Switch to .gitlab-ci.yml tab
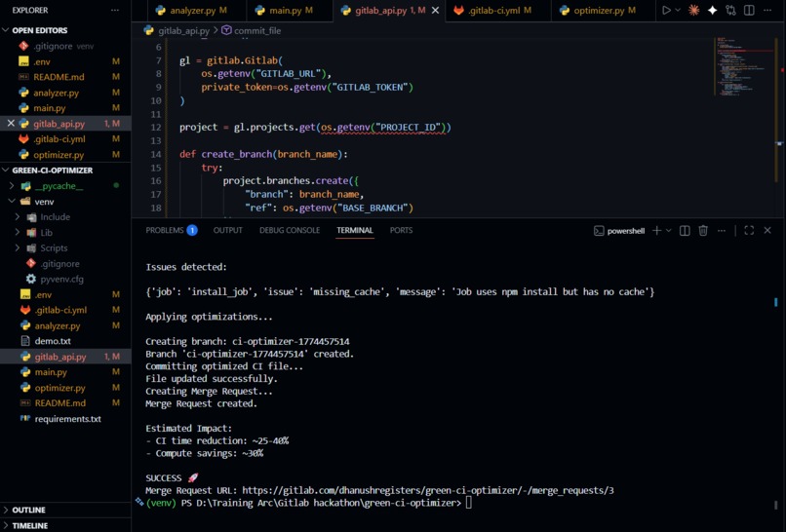The height and width of the screenshot is (532, 786). coord(492,10)
